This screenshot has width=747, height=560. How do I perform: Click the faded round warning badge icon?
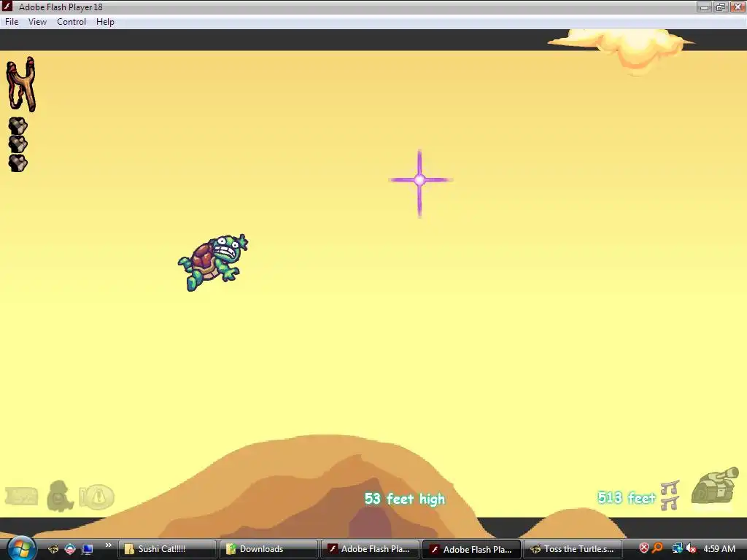coord(97,497)
